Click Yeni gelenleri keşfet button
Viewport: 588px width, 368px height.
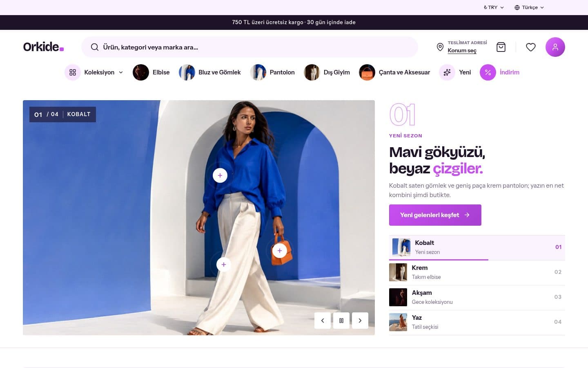435,215
